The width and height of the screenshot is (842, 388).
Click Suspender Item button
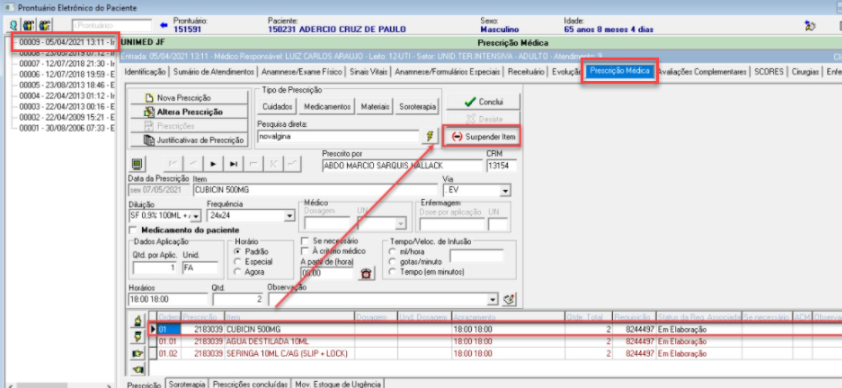point(482,137)
